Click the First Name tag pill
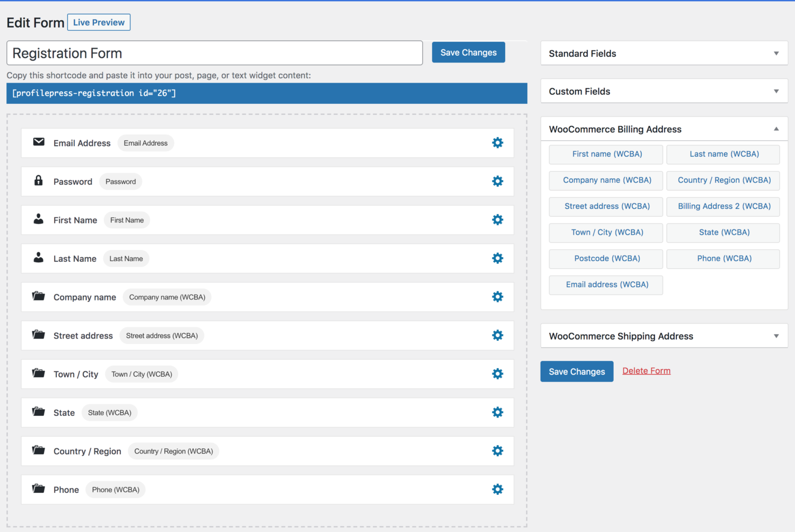This screenshot has height=532, width=795. tap(127, 220)
